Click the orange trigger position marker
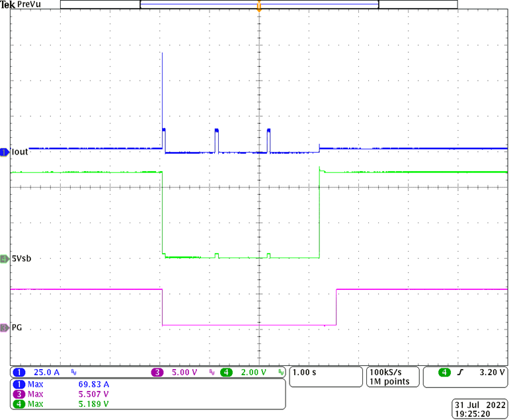The width and height of the screenshot is (509, 420). (258, 7)
